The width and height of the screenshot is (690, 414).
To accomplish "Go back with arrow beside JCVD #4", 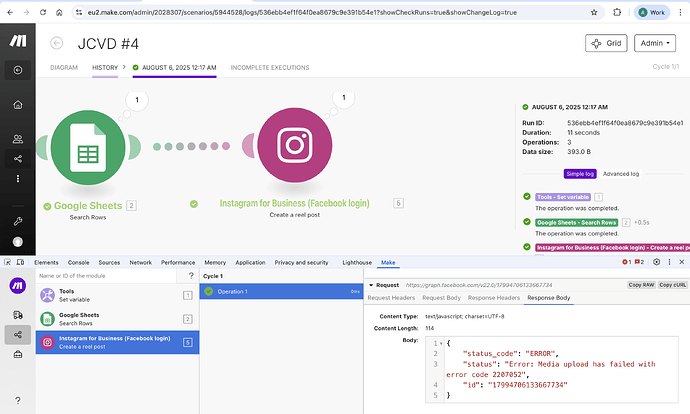I will pyautogui.click(x=56, y=43).
